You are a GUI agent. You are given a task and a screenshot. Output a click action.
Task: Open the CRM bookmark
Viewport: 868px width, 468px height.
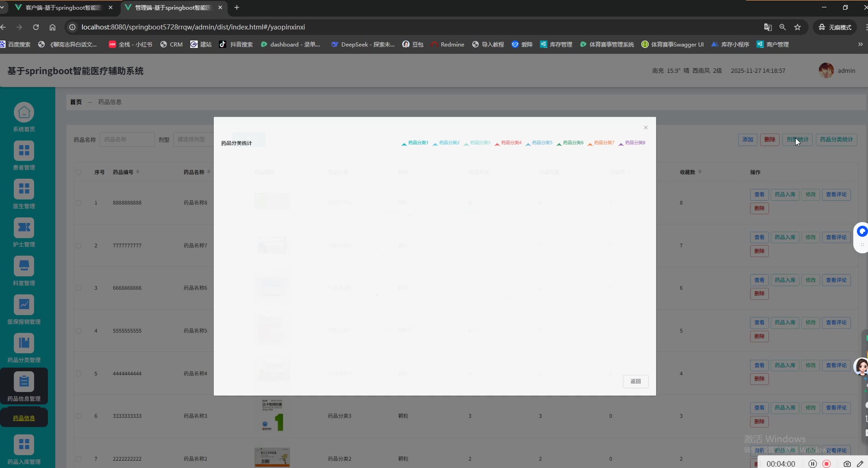pos(171,44)
